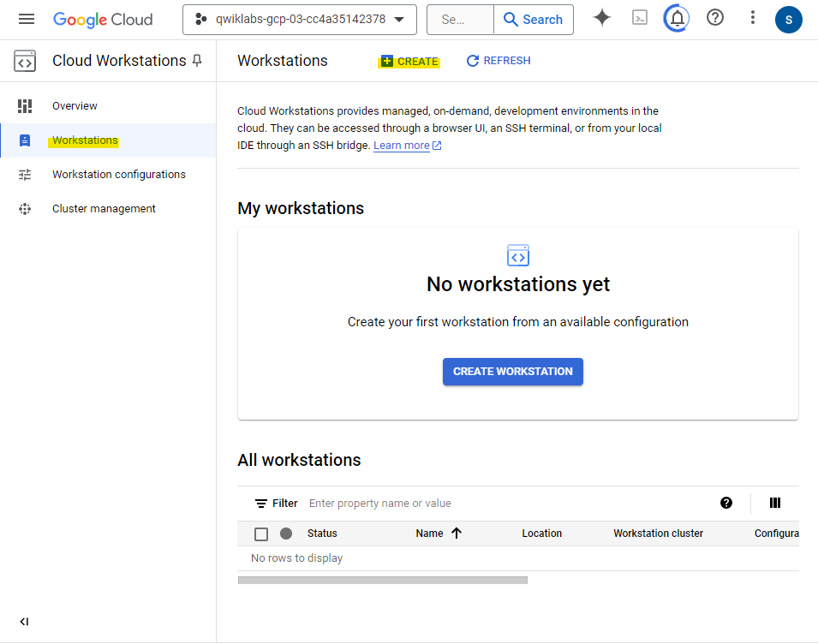
Task: Open the Learn more link
Action: (x=407, y=146)
